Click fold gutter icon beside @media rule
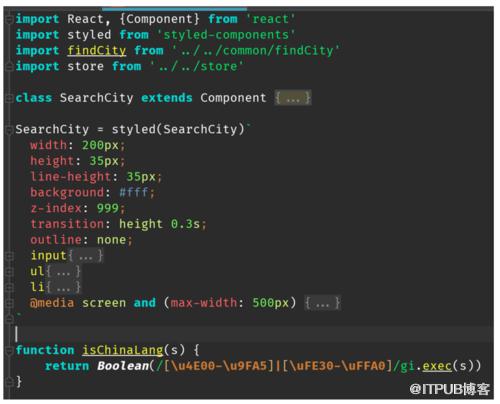The height and width of the screenshot is (404, 500). coord(9,303)
